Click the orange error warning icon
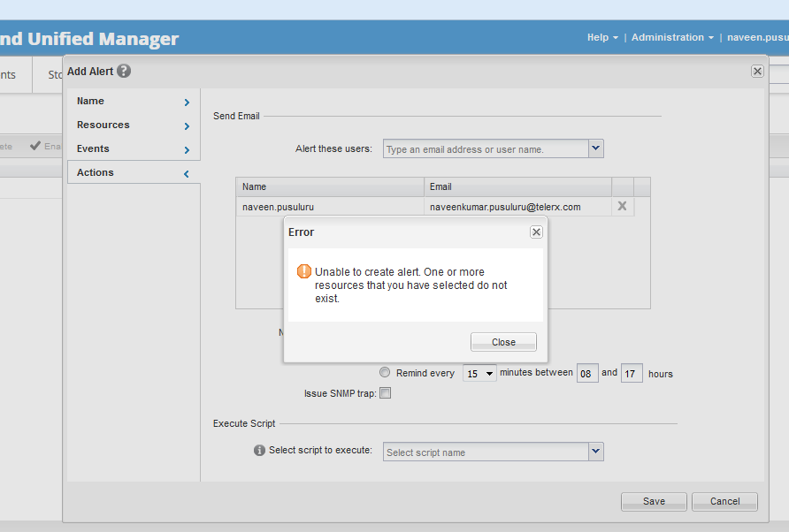Image resolution: width=789 pixels, height=532 pixels. pyautogui.click(x=304, y=271)
